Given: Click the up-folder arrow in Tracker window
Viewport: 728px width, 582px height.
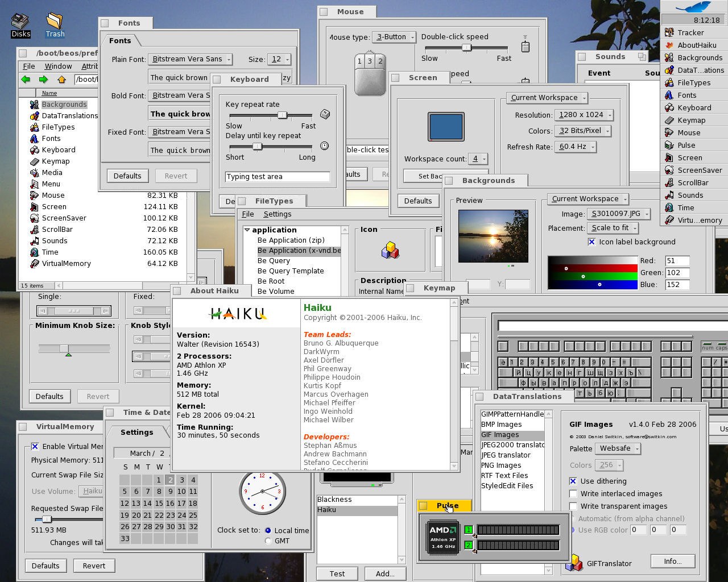Looking at the screenshot, I should [61, 80].
